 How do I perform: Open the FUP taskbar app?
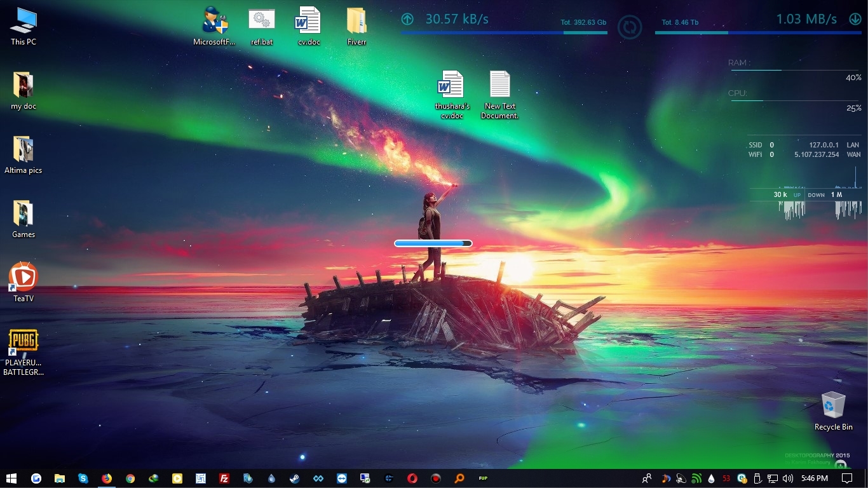[x=483, y=478]
